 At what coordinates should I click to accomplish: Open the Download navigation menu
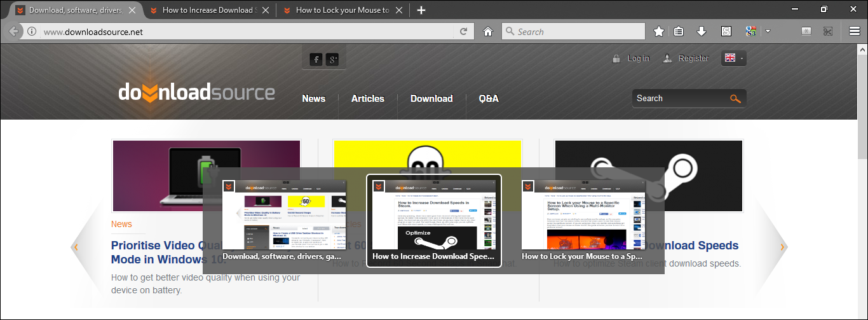pyautogui.click(x=431, y=99)
